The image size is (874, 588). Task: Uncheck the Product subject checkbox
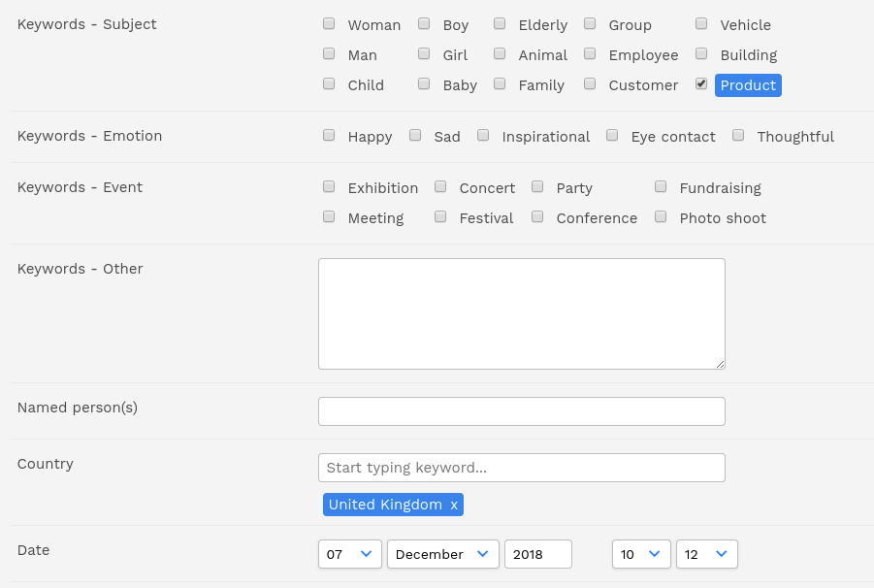click(x=701, y=83)
